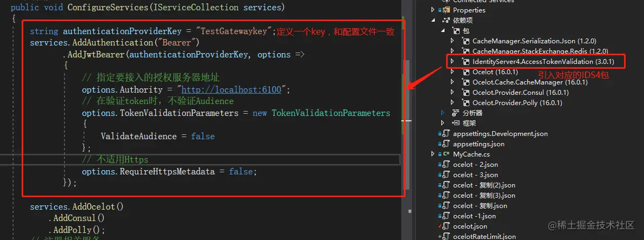Viewport: 644px width, 240px height.
Task: Click appsettings.Development.json file icon
Action: click(445, 133)
